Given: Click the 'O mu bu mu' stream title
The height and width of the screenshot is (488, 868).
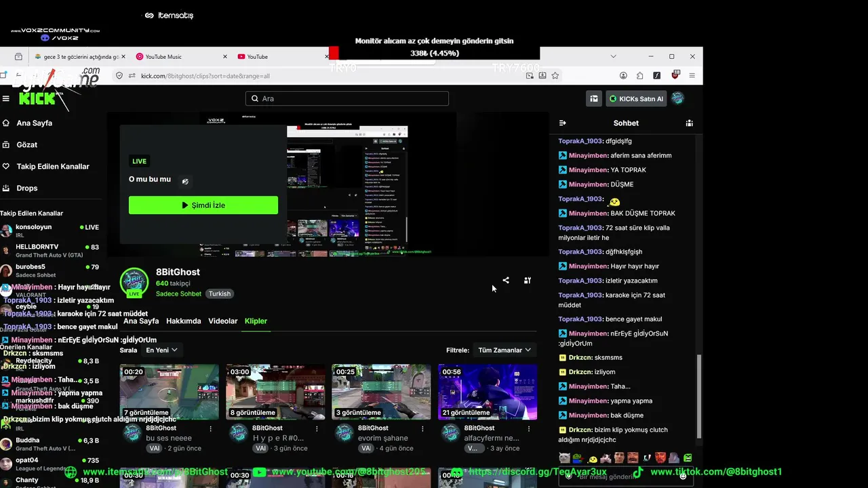Looking at the screenshot, I should (x=150, y=180).
